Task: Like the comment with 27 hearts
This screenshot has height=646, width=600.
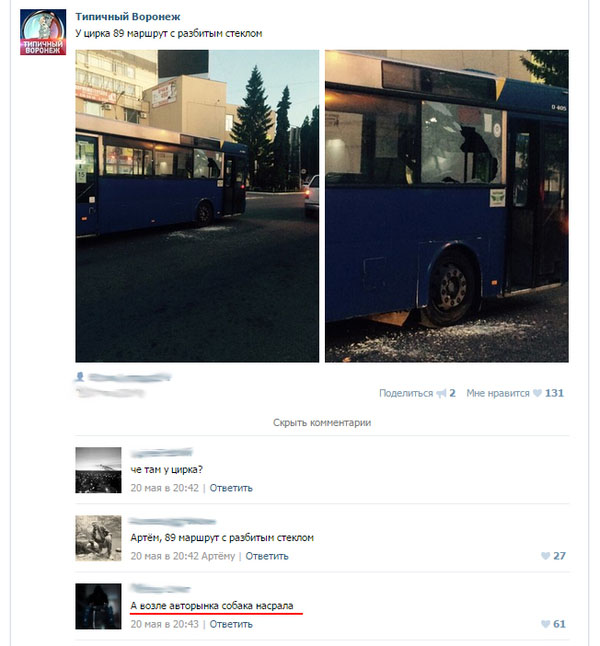Action: coord(553,556)
